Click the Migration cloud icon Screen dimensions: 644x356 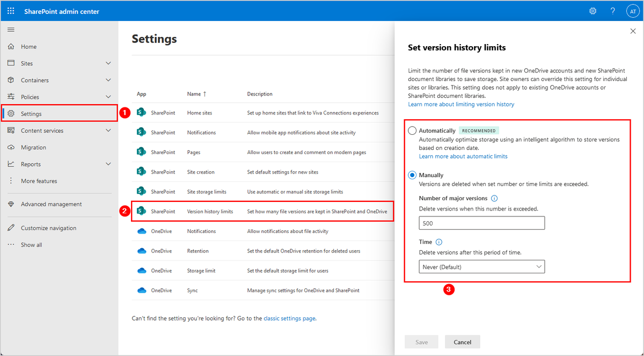[x=11, y=147]
